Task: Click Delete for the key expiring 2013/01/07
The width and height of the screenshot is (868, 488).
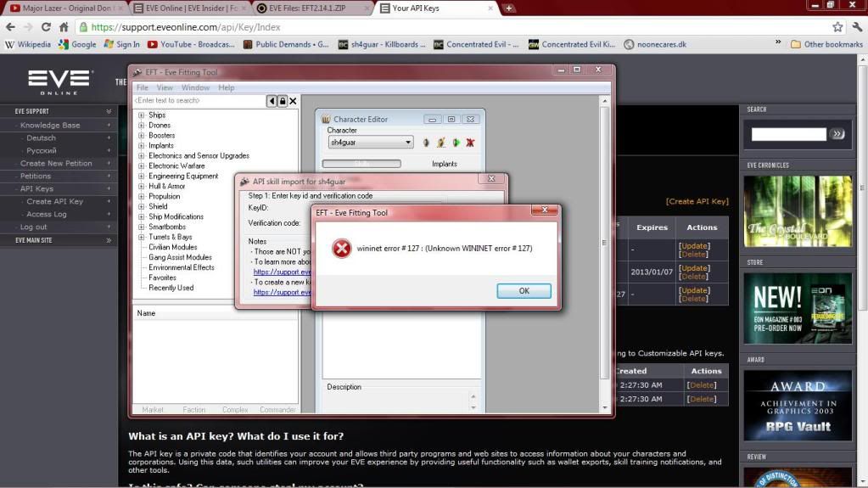Action: point(693,277)
